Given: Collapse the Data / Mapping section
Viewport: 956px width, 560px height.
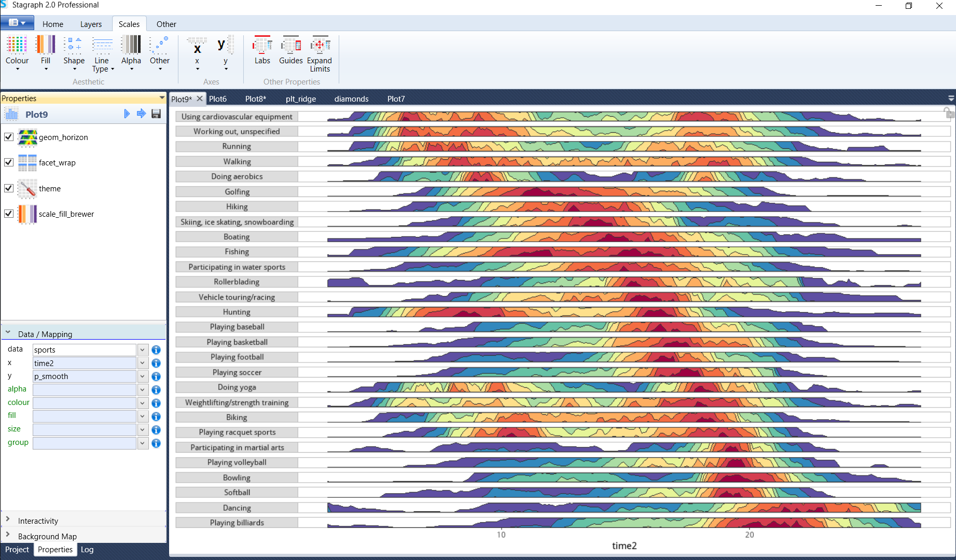Looking at the screenshot, I should [x=8, y=333].
